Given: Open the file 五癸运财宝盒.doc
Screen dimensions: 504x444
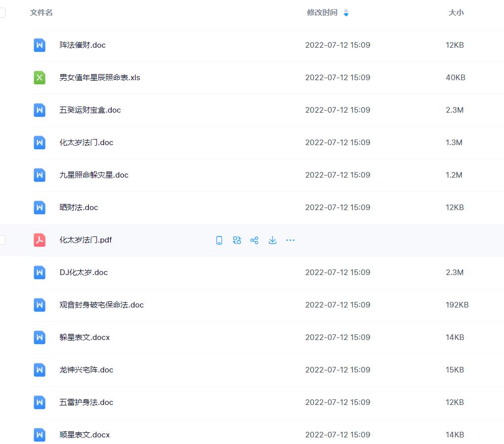Looking at the screenshot, I should tap(90, 110).
